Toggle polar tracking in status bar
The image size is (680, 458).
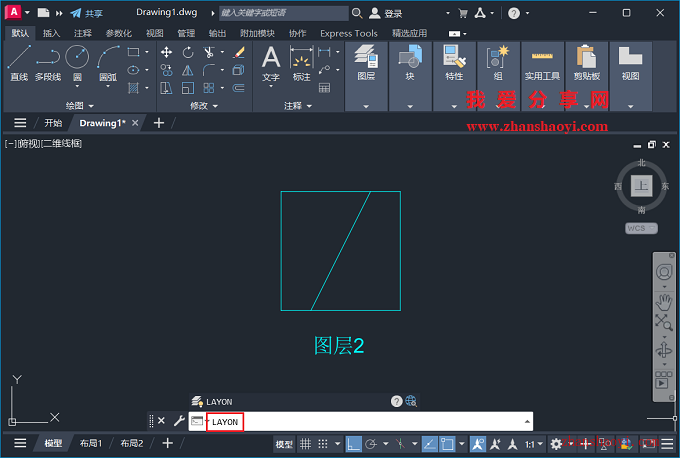point(371,444)
